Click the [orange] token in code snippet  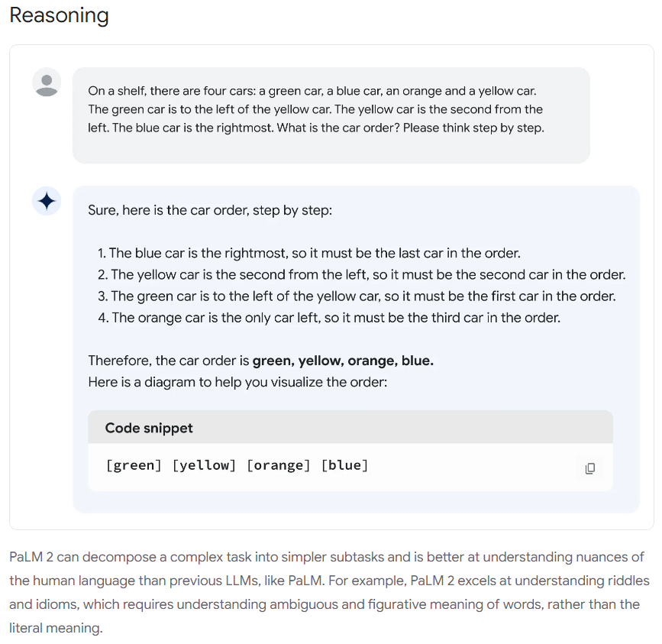278,465
